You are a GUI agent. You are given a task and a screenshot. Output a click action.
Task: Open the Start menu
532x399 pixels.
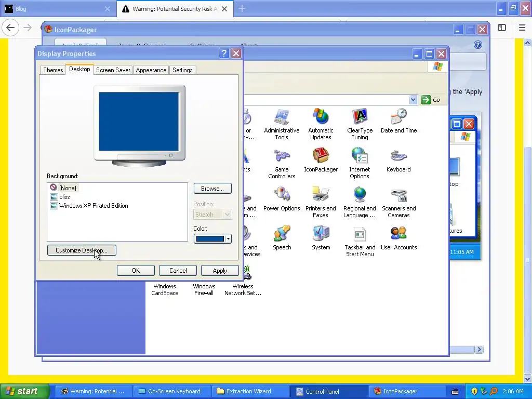click(x=24, y=391)
